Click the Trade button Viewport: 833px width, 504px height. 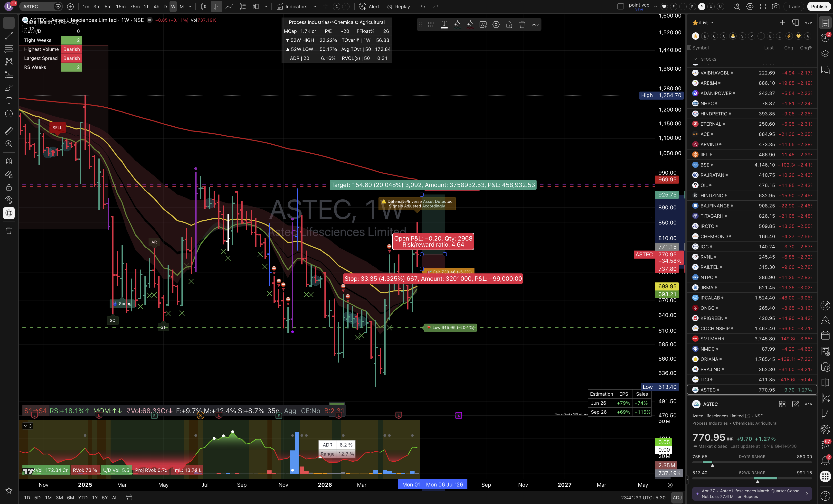(x=794, y=6)
